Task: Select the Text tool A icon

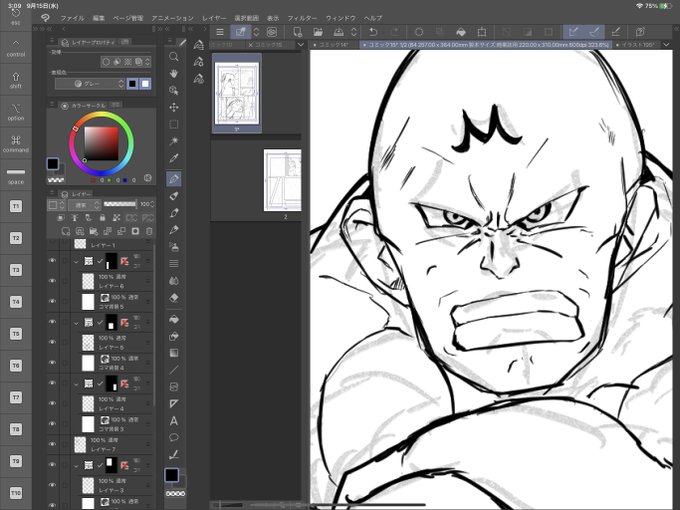Action: [x=173, y=421]
